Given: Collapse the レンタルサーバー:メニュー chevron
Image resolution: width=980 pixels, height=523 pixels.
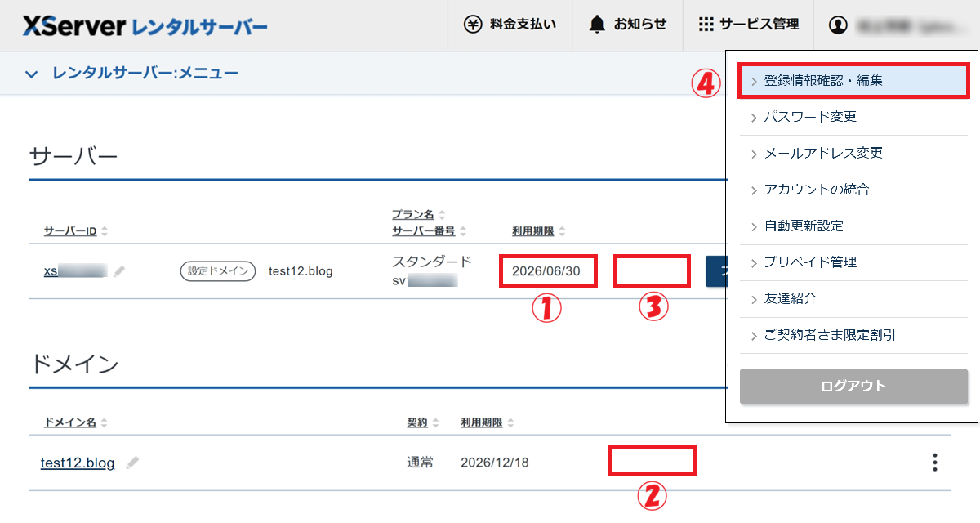Looking at the screenshot, I should [x=31, y=73].
